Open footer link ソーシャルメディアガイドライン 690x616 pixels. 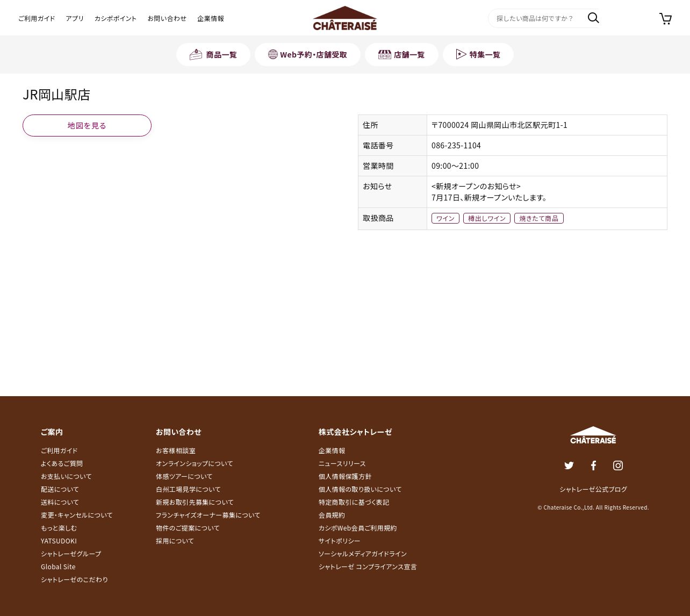[x=363, y=554]
